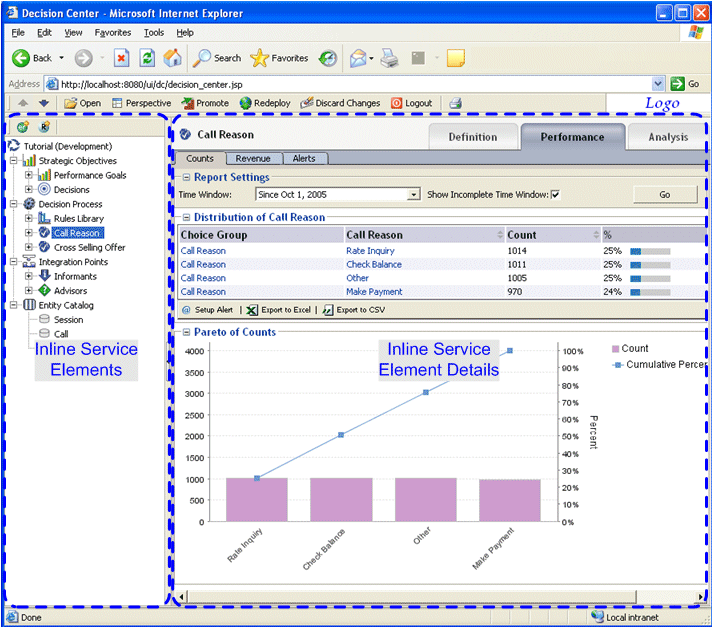Switch to the Definition tab
Viewport: 712px width, 627px height.
473,137
